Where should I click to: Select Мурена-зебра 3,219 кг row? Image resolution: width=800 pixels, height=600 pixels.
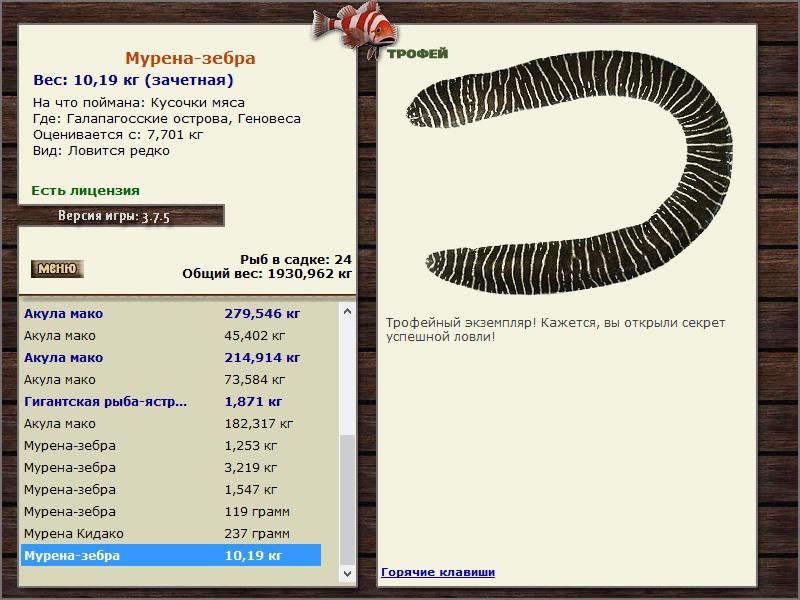pyautogui.click(x=171, y=467)
